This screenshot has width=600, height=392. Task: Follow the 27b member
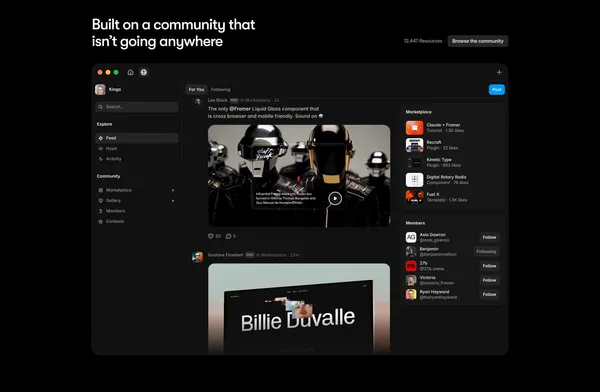click(489, 266)
